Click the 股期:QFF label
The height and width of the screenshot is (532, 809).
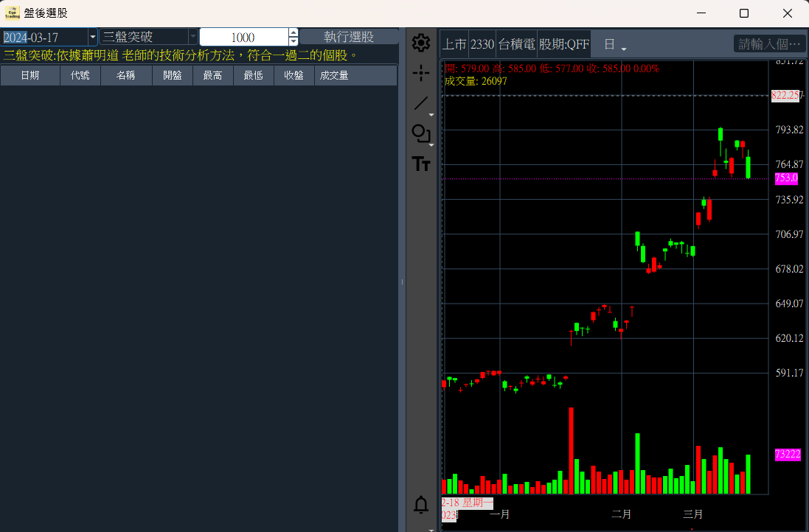point(564,44)
